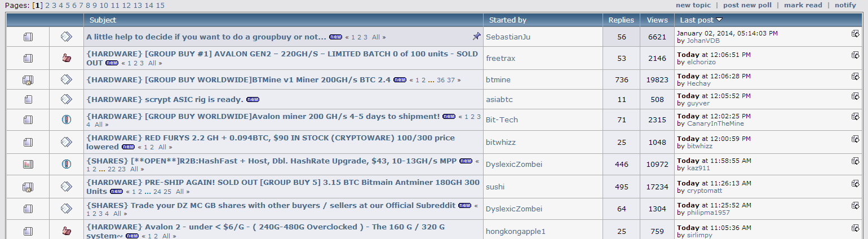This screenshot has height=239, width=868.
Task: Sort topics by Replies column
Action: [621, 20]
